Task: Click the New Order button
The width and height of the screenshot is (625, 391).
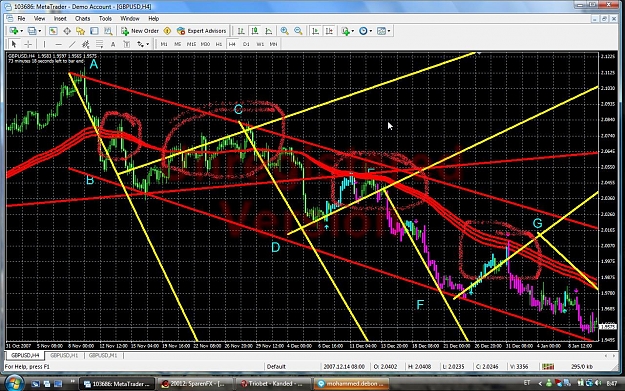Action: (x=140, y=31)
